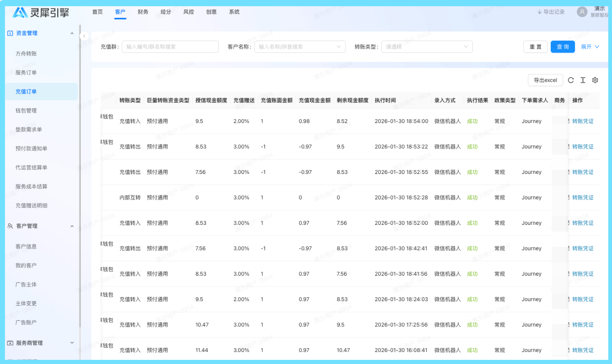Open 转账凭证 for the 18:53:22 row

click(x=583, y=147)
